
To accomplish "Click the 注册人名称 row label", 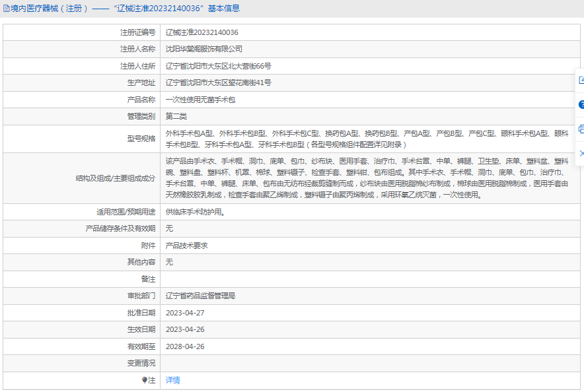I will point(138,49).
